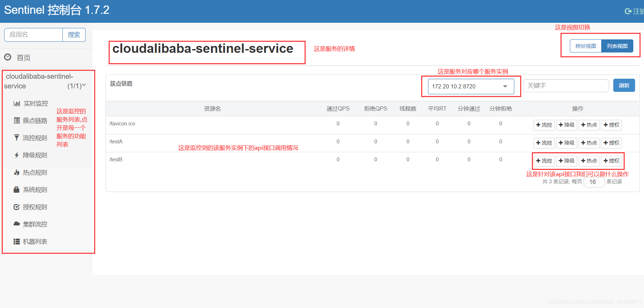
Task: Click the 分钟拒绝 column header
Action: click(501, 109)
